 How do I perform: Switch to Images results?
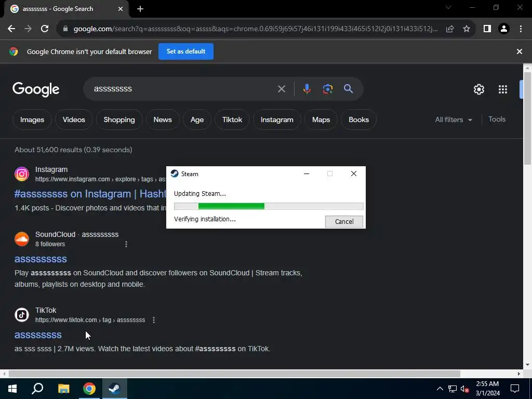point(32,120)
